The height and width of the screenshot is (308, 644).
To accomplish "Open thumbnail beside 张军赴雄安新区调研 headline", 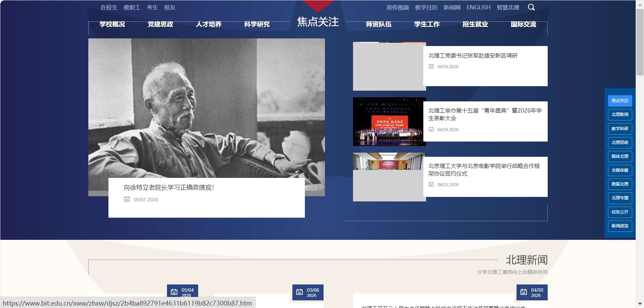I will (x=389, y=66).
